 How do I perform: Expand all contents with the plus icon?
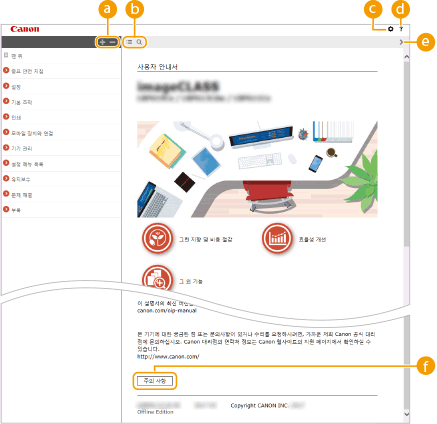(x=102, y=42)
